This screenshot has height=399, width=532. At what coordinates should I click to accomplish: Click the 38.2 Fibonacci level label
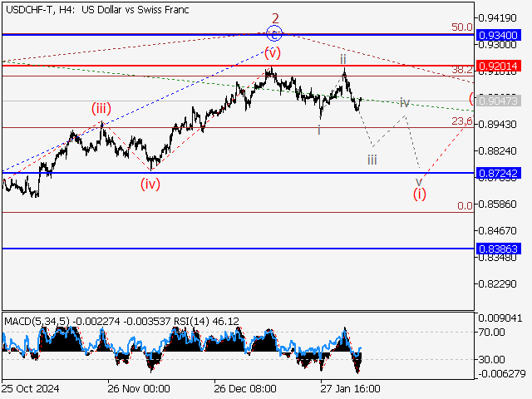click(x=462, y=70)
